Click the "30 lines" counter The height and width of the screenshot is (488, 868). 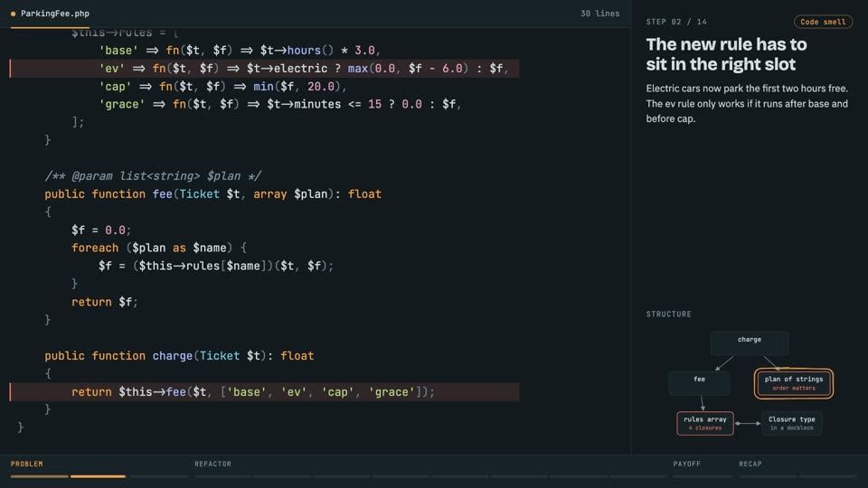(x=599, y=14)
